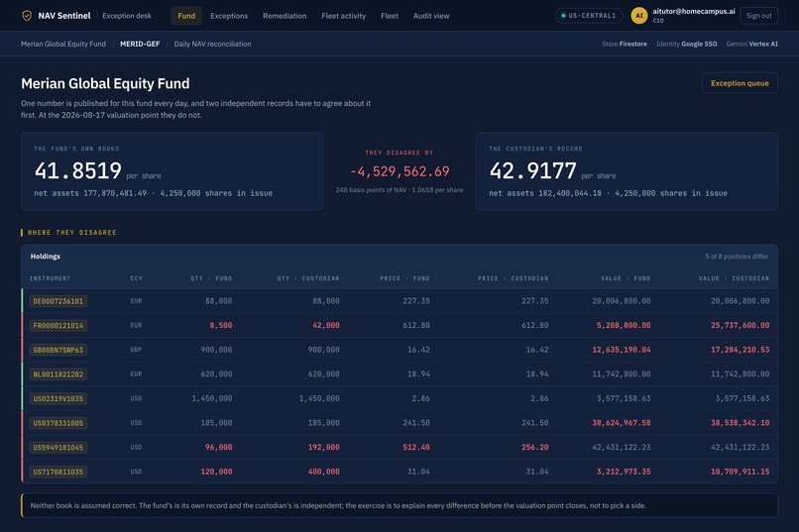The height and width of the screenshot is (532, 799).
Task: Click fund value 3,212,973.35 cell
Action: 624,472
